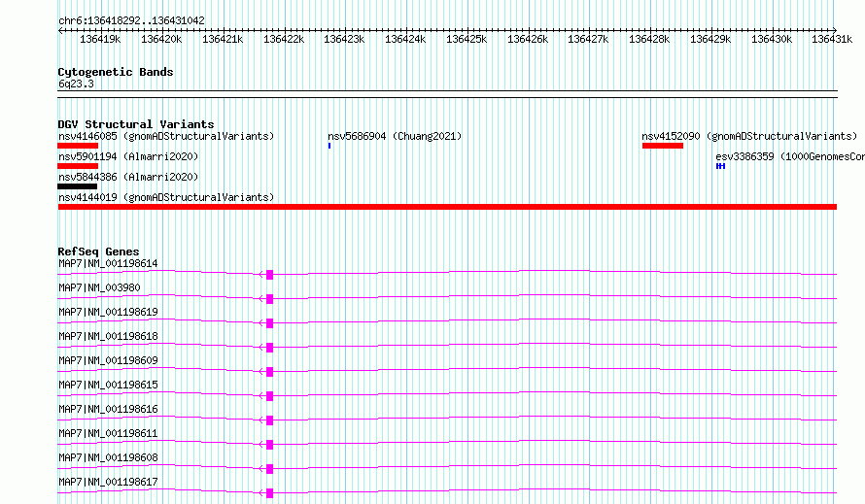
Task: Click the 136419k ruler position label
Action: coord(100,39)
